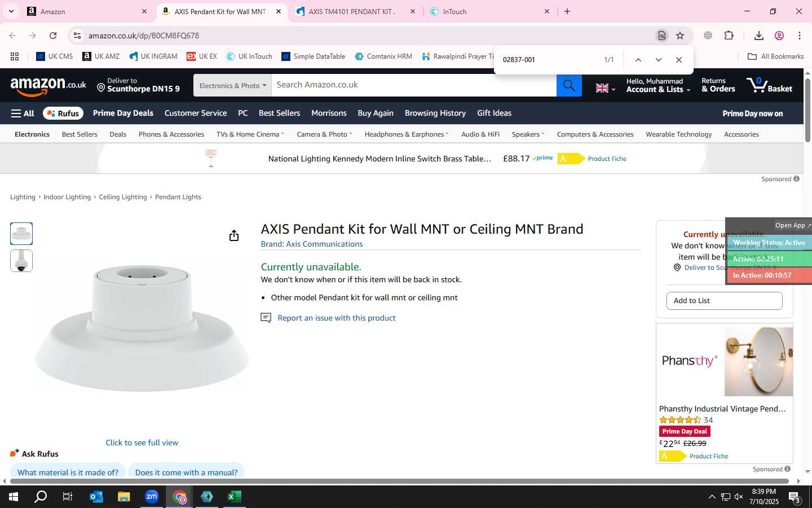Select the second product thumbnail
The width and height of the screenshot is (812, 508).
[21, 261]
